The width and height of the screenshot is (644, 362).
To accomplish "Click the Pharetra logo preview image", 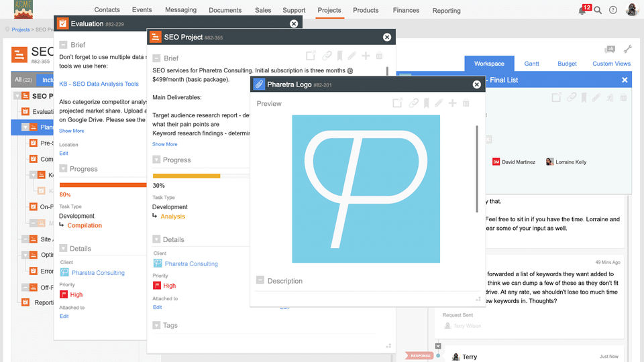I will click(x=366, y=189).
